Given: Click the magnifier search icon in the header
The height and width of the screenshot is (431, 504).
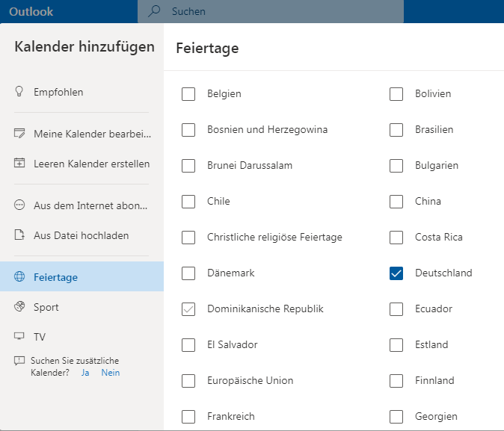Looking at the screenshot, I should pyautogui.click(x=154, y=11).
